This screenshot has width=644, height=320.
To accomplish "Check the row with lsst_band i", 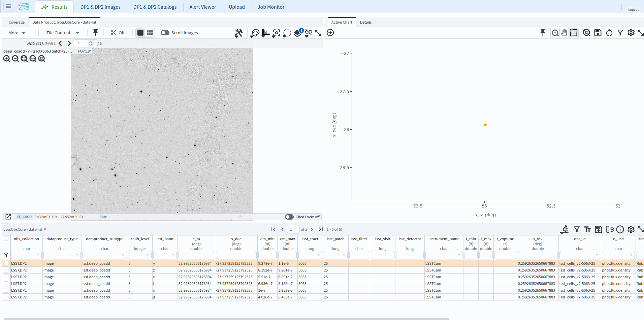I will tap(6, 284).
